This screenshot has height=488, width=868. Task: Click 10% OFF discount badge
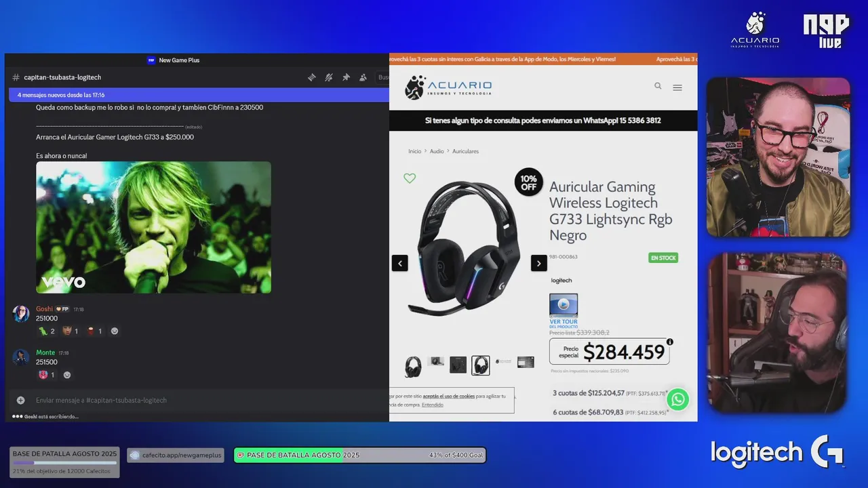coord(529,182)
